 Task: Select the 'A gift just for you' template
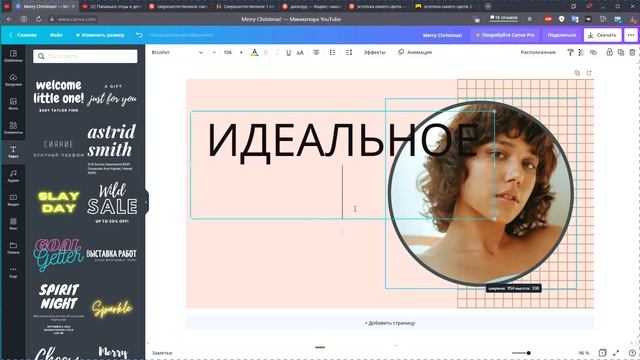(112, 96)
